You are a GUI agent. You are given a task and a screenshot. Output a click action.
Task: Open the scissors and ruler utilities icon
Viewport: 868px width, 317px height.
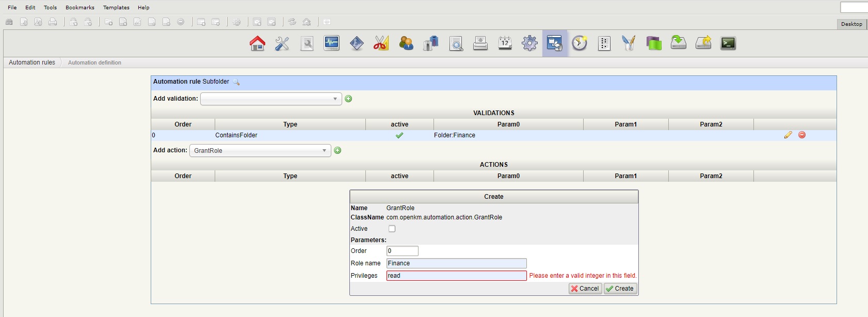pyautogui.click(x=381, y=43)
